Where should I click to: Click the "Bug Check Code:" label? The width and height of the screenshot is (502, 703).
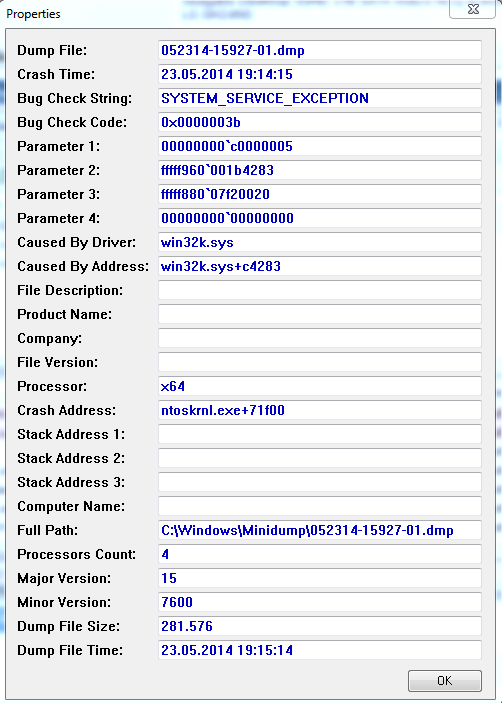pyautogui.click(x=72, y=122)
